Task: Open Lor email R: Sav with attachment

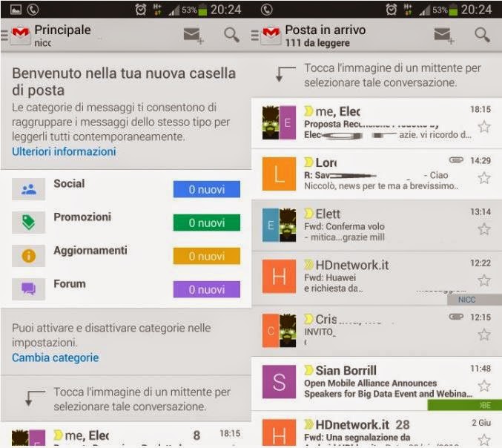Action: point(377,174)
